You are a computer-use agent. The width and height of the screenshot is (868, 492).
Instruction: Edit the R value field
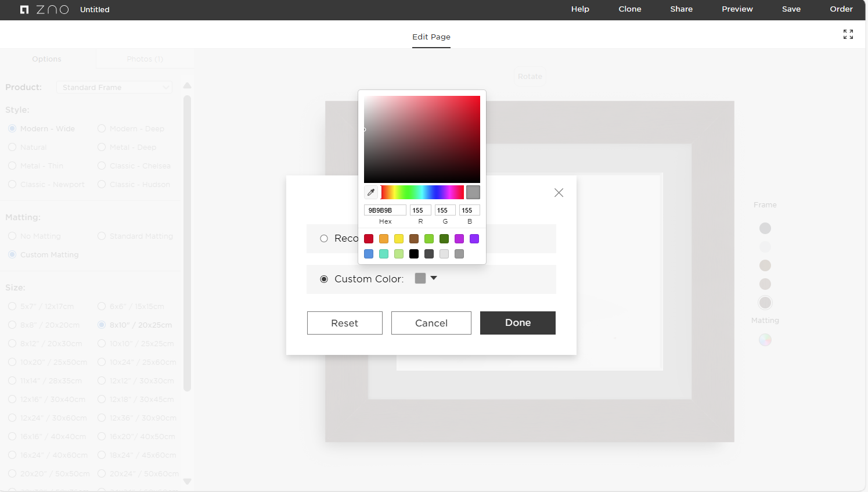[x=420, y=210]
